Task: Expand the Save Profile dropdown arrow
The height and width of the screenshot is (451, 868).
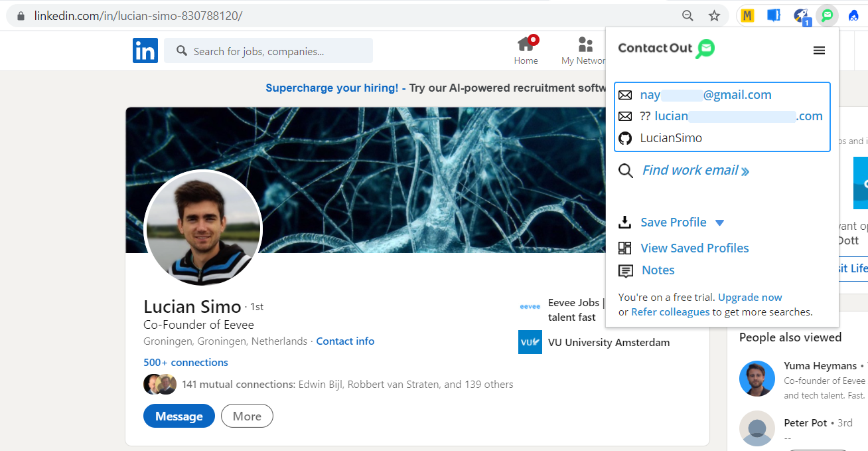Action: tap(720, 223)
